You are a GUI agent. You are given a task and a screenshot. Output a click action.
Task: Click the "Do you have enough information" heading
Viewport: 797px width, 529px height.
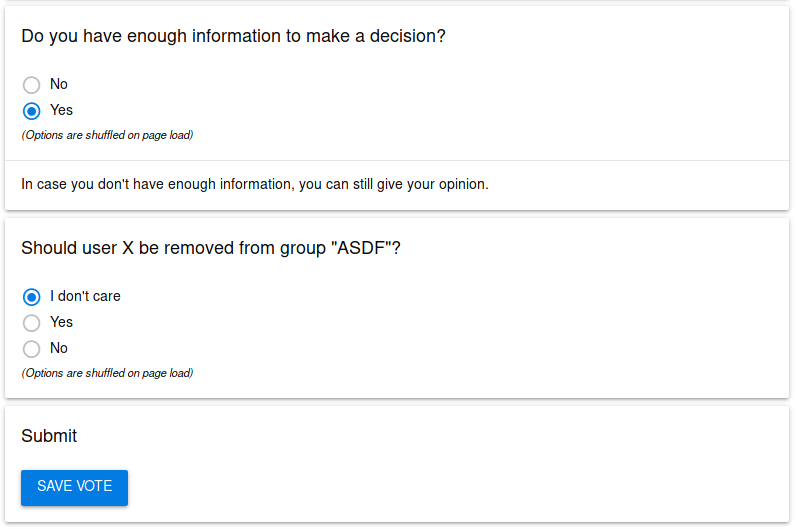pos(233,36)
